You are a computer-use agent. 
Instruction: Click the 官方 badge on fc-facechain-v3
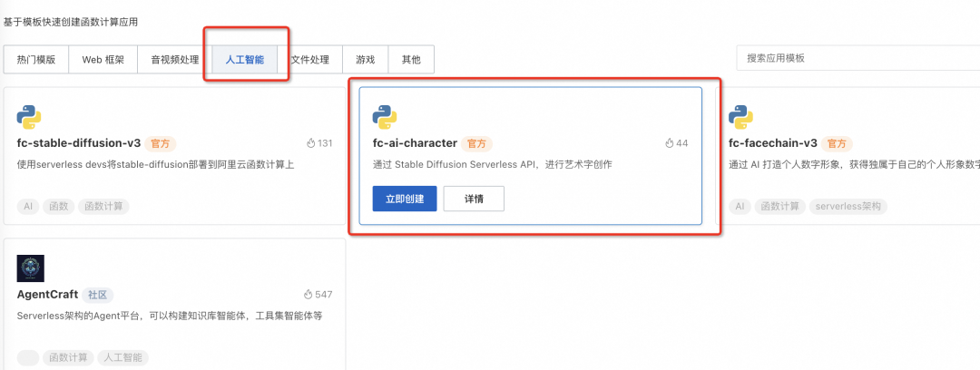click(837, 144)
